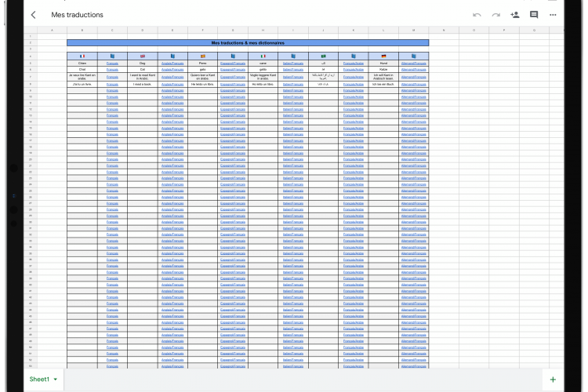
Task: Select the cell containing Hund
Action: click(383, 64)
